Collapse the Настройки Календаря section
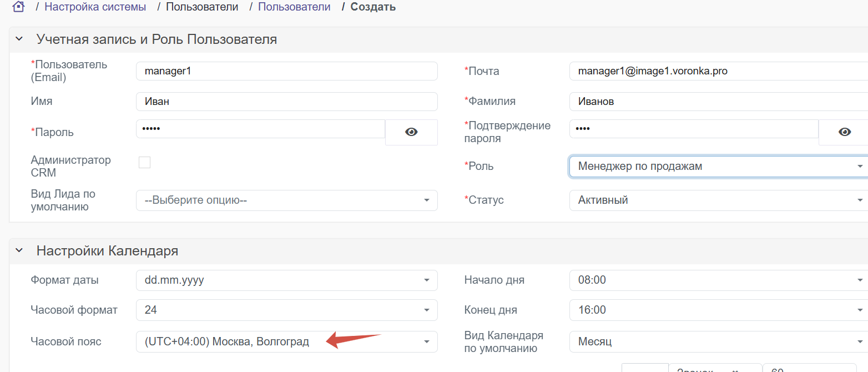The height and width of the screenshot is (372, 868). coord(19,251)
